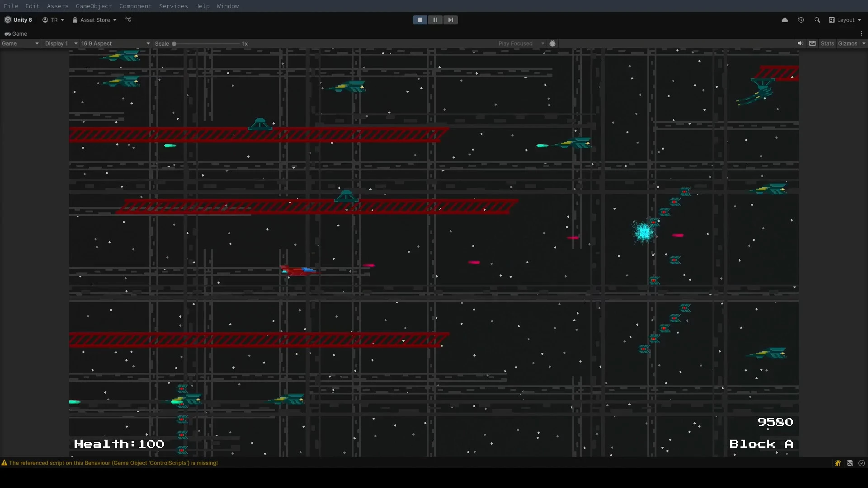Open Unity version control history
The height and width of the screenshot is (488, 868).
pyautogui.click(x=801, y=20)
